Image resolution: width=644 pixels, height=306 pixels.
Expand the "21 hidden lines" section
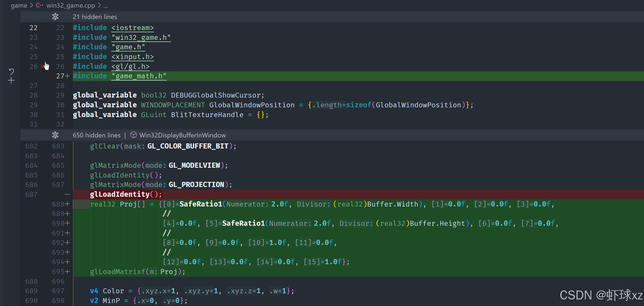pyautogui.click(x=95, y=17)
